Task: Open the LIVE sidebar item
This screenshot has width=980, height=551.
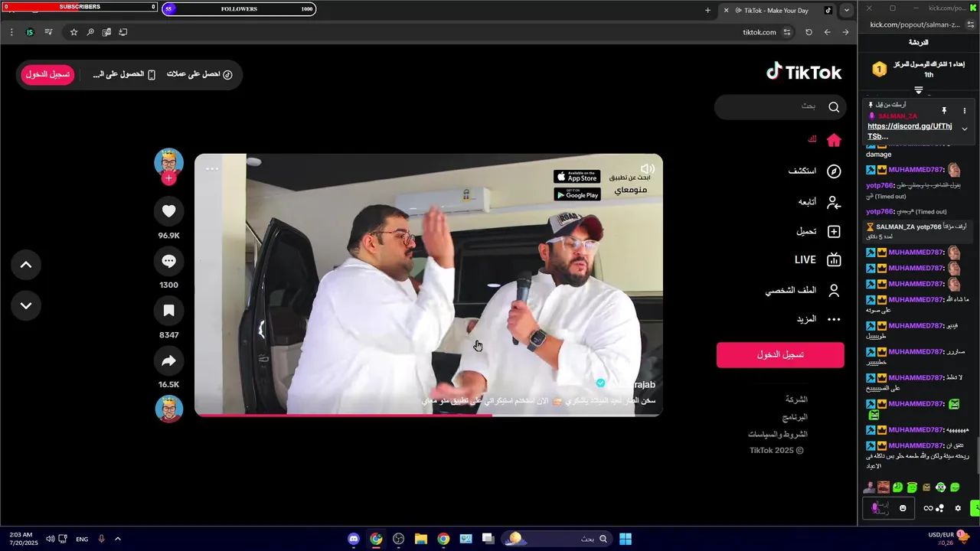Action: point(818,260)
